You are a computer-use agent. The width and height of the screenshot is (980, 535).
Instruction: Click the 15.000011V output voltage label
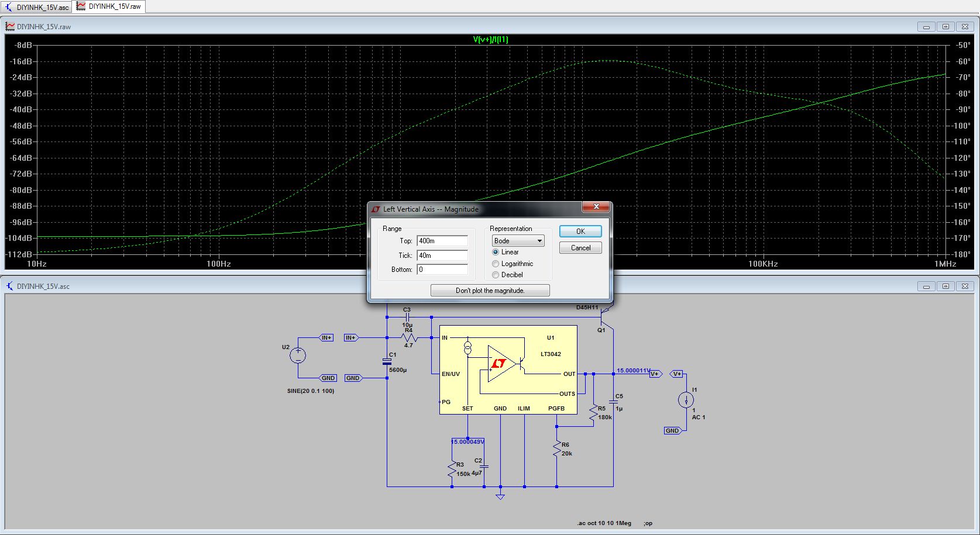pyautogui.click(x=633, y=371)
